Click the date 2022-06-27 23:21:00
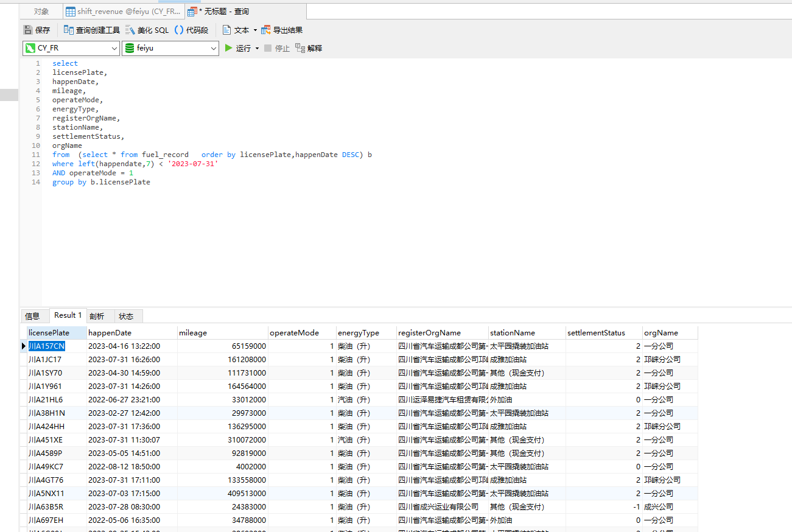Screen dimensions: 792x532 point(131,399)
